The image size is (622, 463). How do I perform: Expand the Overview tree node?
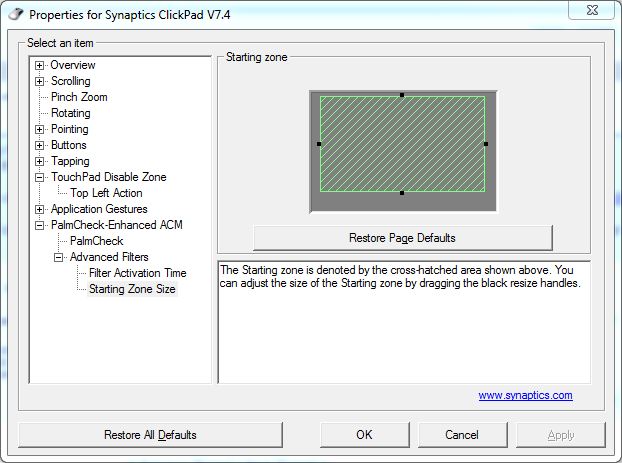tap(39, 65)
